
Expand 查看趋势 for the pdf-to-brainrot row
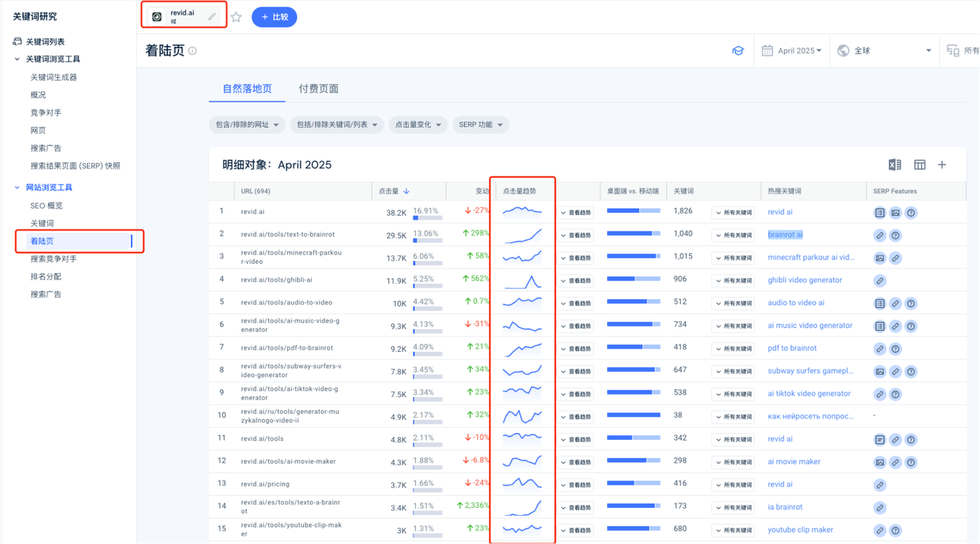[x=577, y=349]
